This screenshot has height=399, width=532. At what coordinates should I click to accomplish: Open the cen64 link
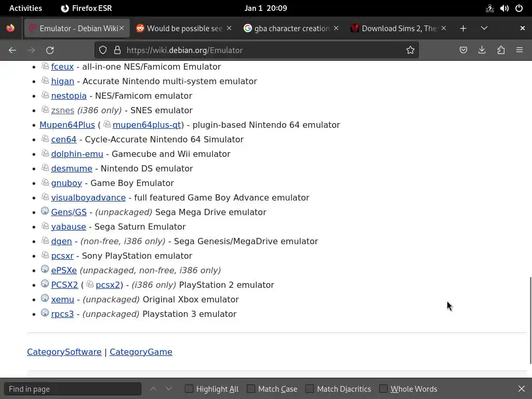(64, 140)
